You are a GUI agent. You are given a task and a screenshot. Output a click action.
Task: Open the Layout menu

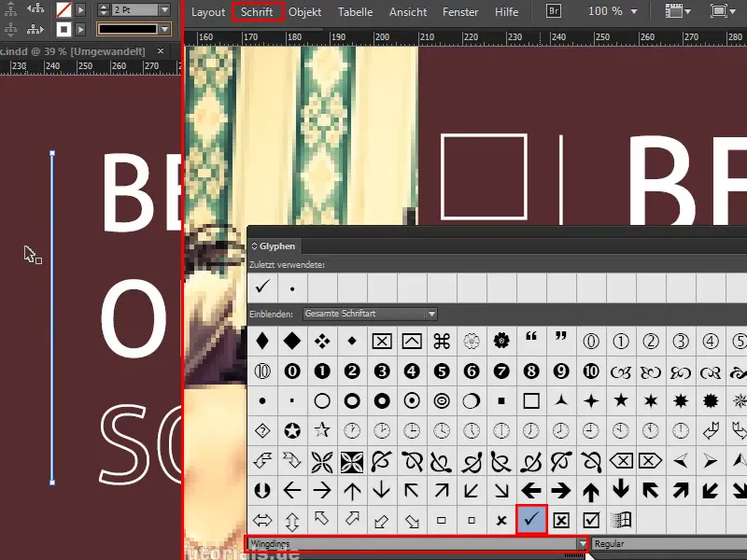pos(207,12)
